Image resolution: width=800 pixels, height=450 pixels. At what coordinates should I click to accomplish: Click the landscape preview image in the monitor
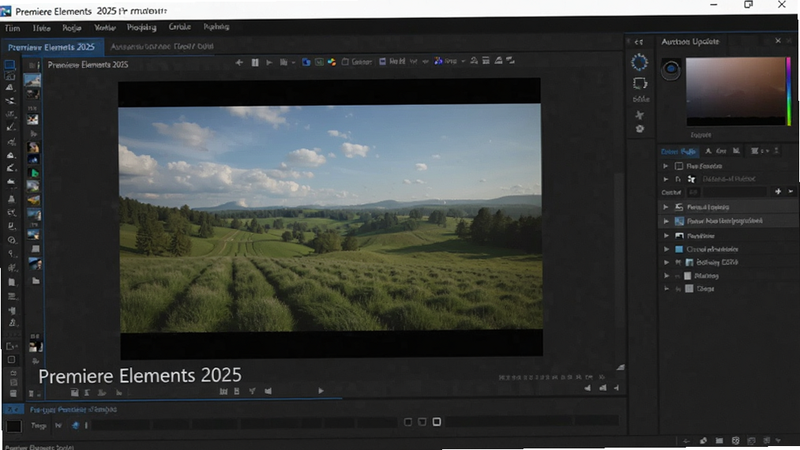click(330, 217)
